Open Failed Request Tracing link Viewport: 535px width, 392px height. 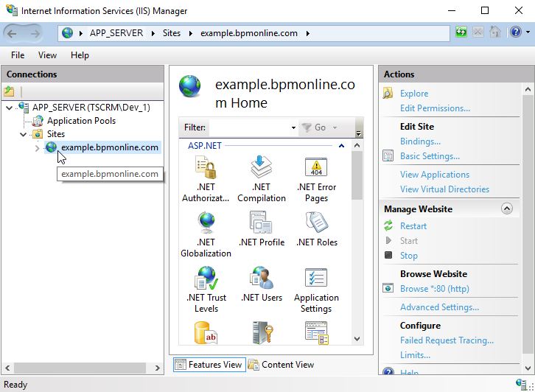click(447, 340)
